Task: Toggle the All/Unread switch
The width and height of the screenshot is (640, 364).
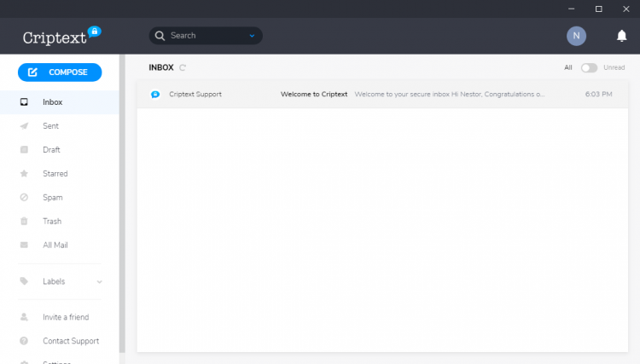Action: [x=589, y=67]
